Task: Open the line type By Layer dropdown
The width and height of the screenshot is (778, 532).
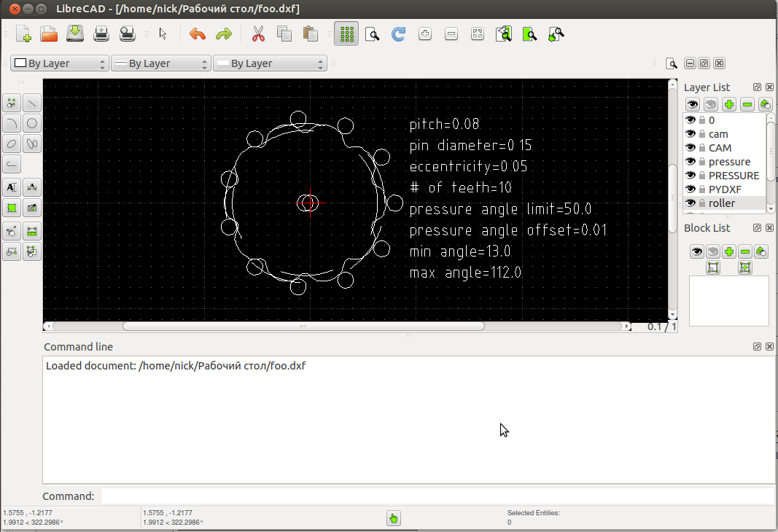Action: 270,63
